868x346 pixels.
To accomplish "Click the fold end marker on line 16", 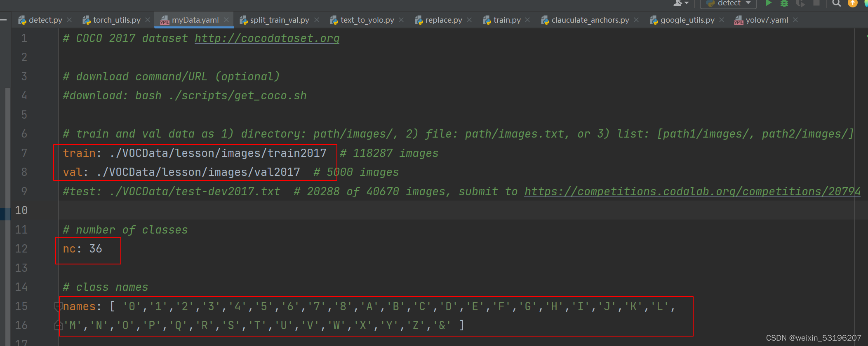I will (58, 325).
